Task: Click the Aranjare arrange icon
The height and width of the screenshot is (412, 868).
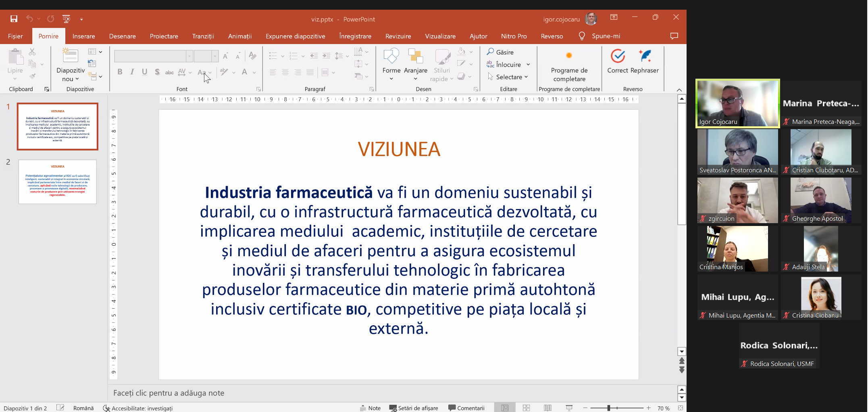Action: (x=415, y=57)
